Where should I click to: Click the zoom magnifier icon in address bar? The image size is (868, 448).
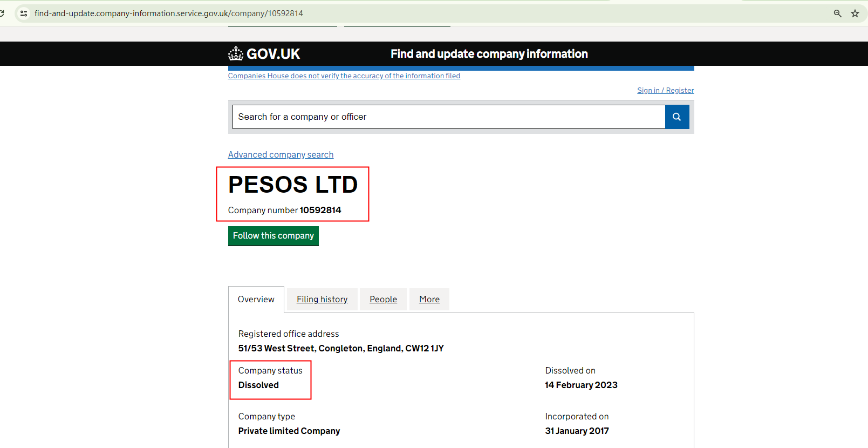pyautogui.click(x=837, y=13)
